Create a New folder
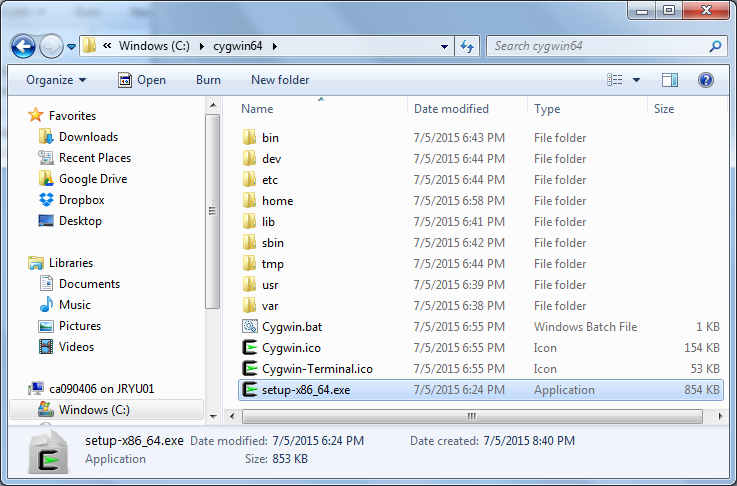The image size is (737, 486). (x=280, y=80)
